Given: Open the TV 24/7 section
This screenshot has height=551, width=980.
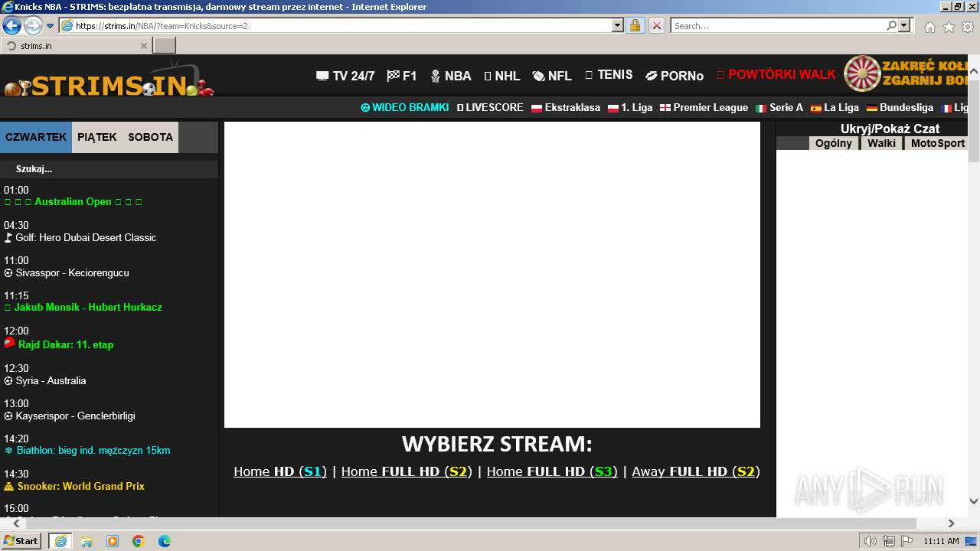Looking at the screenshot, I should click(345, 76).
